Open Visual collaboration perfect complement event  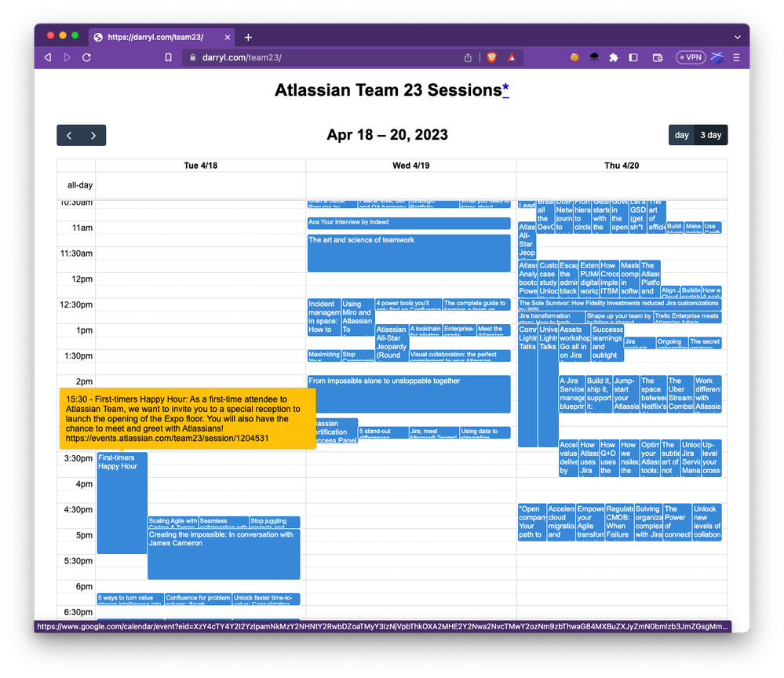pyautogui.click(x=460, y=355)
